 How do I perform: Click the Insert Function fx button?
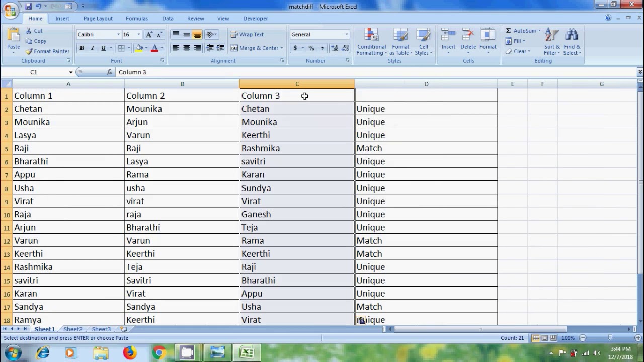pos(110,72)
